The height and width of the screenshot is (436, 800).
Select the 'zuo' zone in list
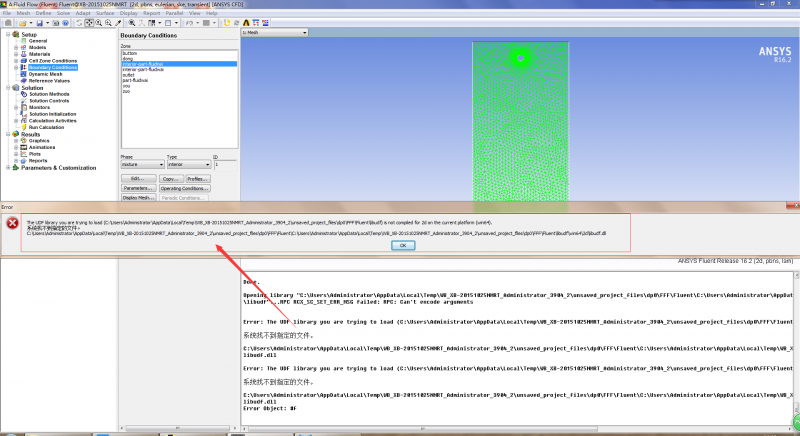[x=179, y=91]
